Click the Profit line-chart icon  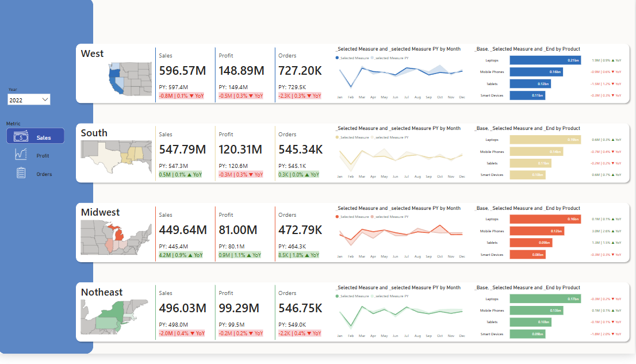coord(21,155)
